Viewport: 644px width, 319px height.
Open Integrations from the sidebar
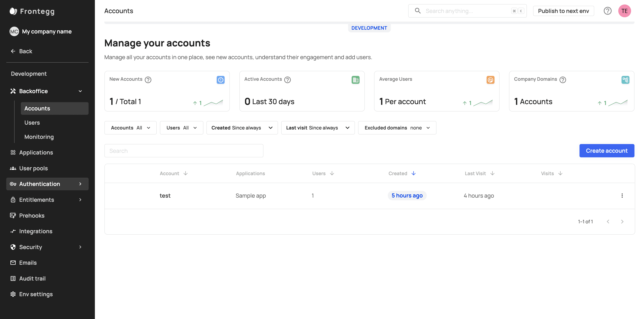(x=36, y=231)
